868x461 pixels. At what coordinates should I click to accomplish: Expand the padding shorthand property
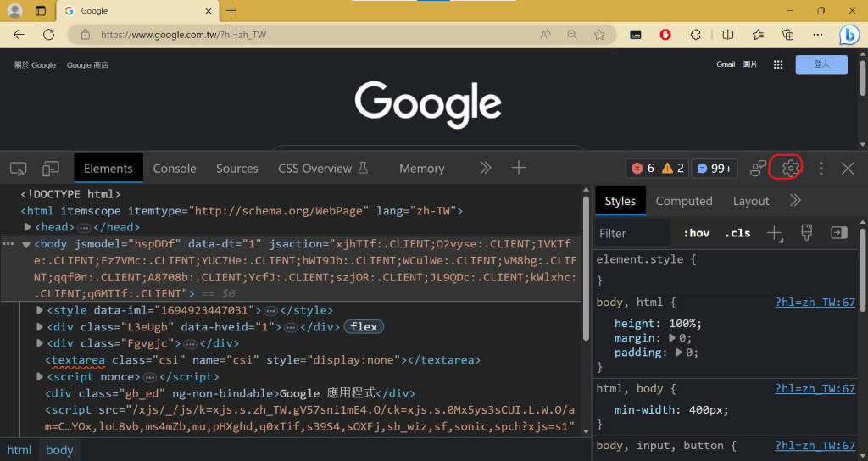click(x=679, y=352)
